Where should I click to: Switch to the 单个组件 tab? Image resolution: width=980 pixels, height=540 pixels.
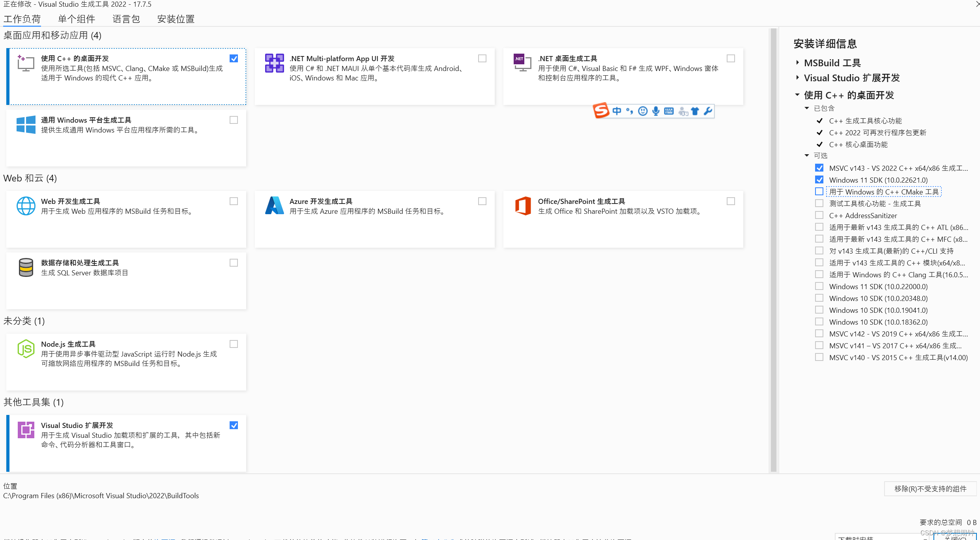[x=77, y=19]
